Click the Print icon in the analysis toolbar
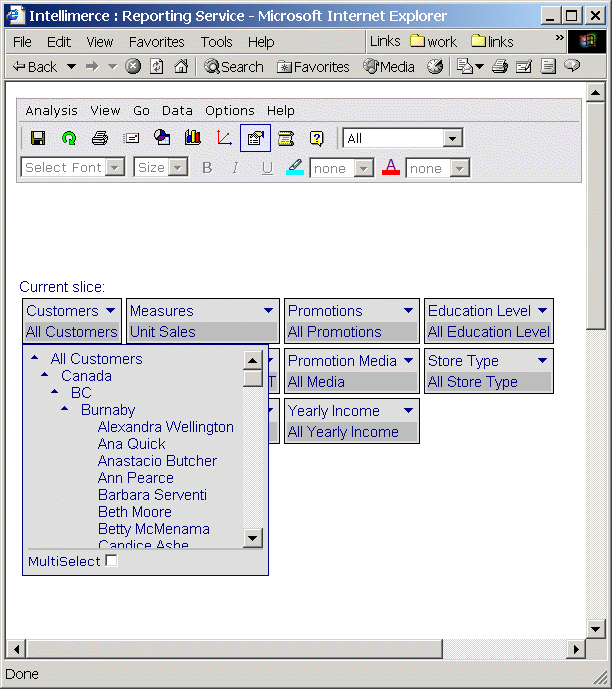 pos(100,138)
